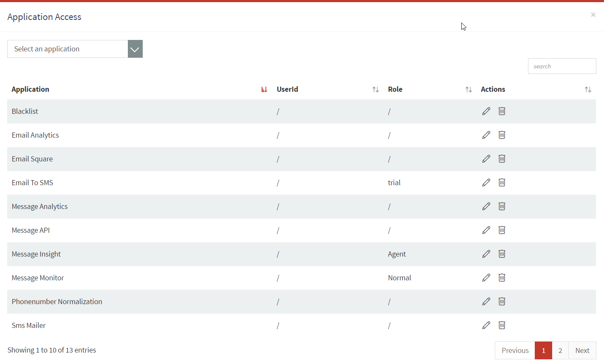Image resolution: width=604 pixels, height=364 pixels.
Task: Sort table by Application column icon
Action: (x=264, y=89)
